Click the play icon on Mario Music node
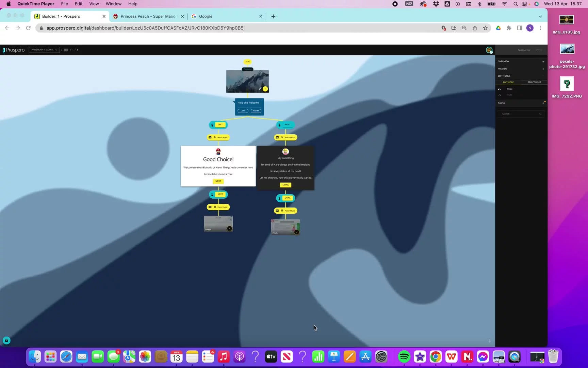 coord(215,137)
